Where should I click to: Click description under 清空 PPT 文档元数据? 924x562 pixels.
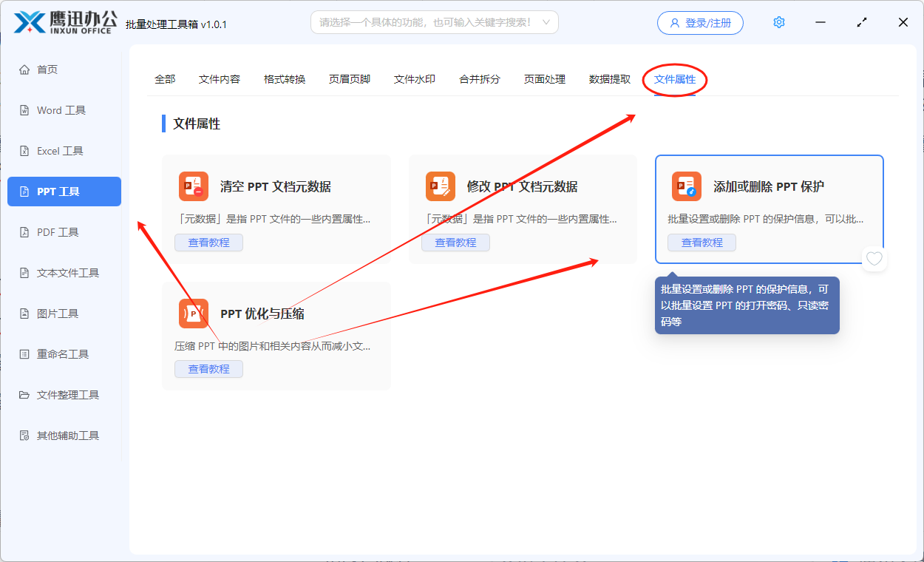[273, 219]
